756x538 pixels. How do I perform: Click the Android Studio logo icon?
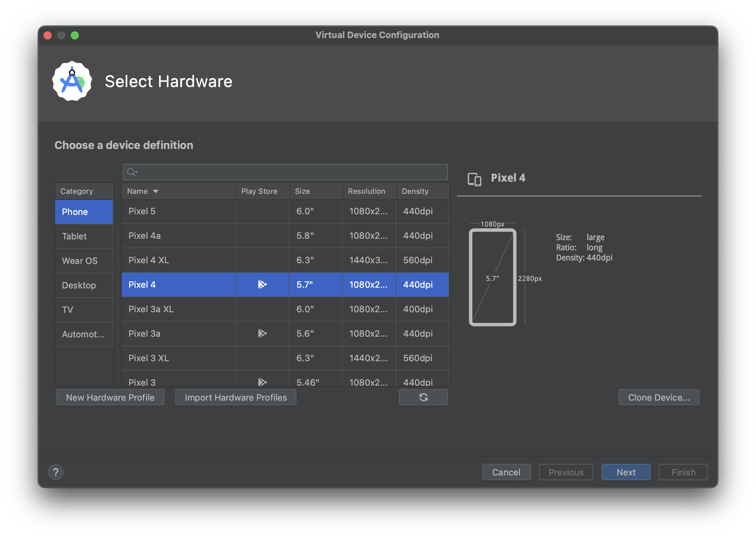pyautogui.click(x=72, y=81)
